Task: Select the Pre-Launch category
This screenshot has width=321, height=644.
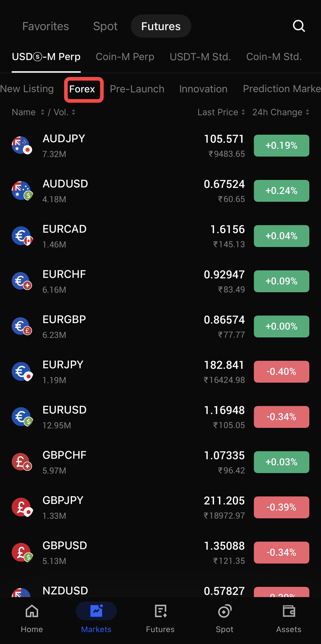Action: pos(137,89)
